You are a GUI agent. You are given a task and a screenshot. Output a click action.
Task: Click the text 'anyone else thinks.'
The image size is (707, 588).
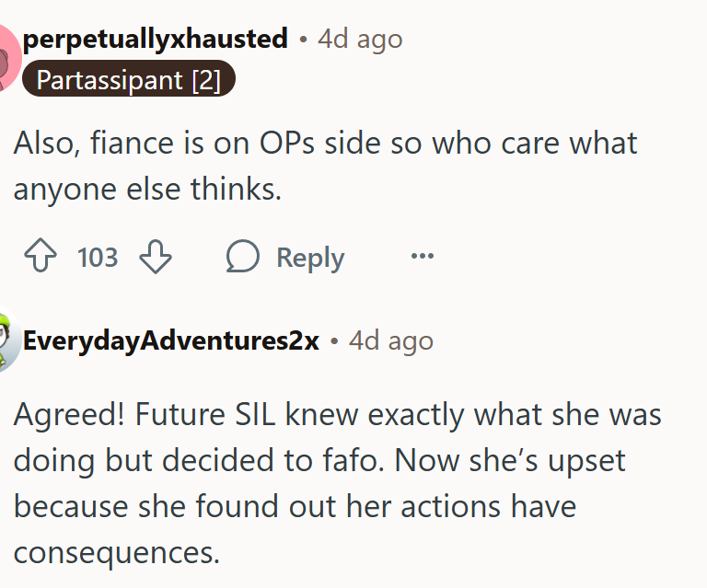click(x=146, y=189)
